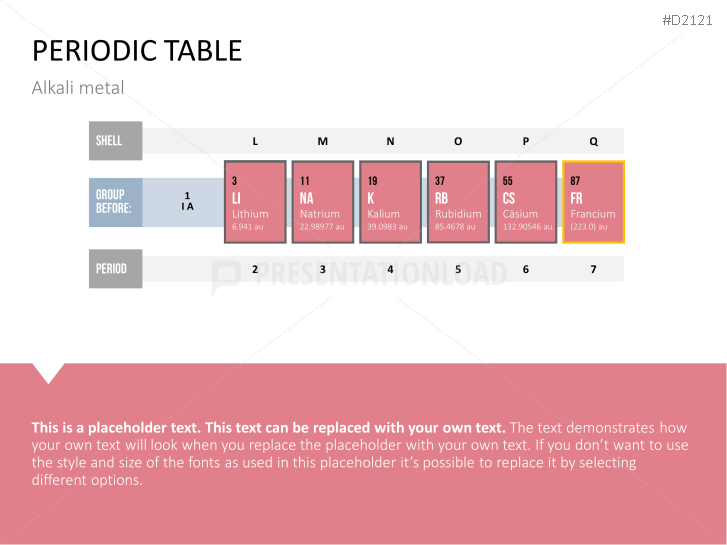Click the bold placeholder text sentence
The image size is (727, 545).
point(268,427)
